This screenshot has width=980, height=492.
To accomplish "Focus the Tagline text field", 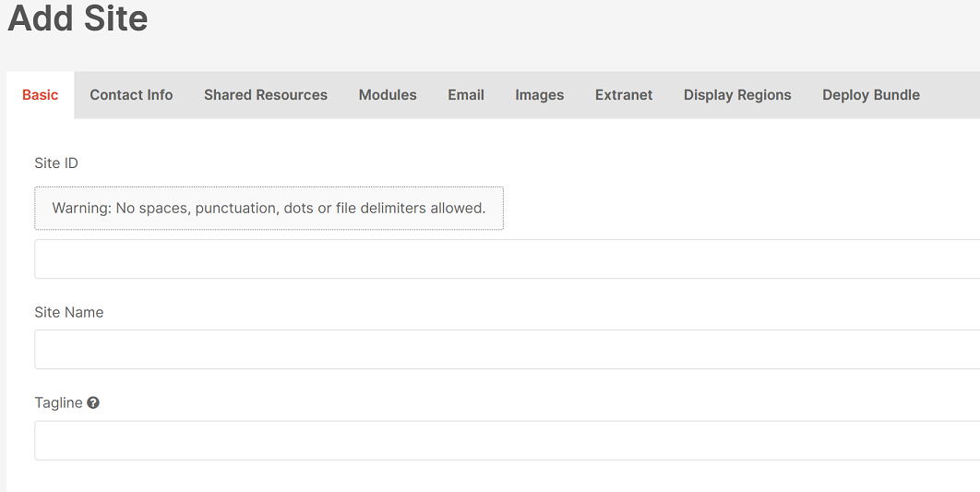I will tap(507, 440).
